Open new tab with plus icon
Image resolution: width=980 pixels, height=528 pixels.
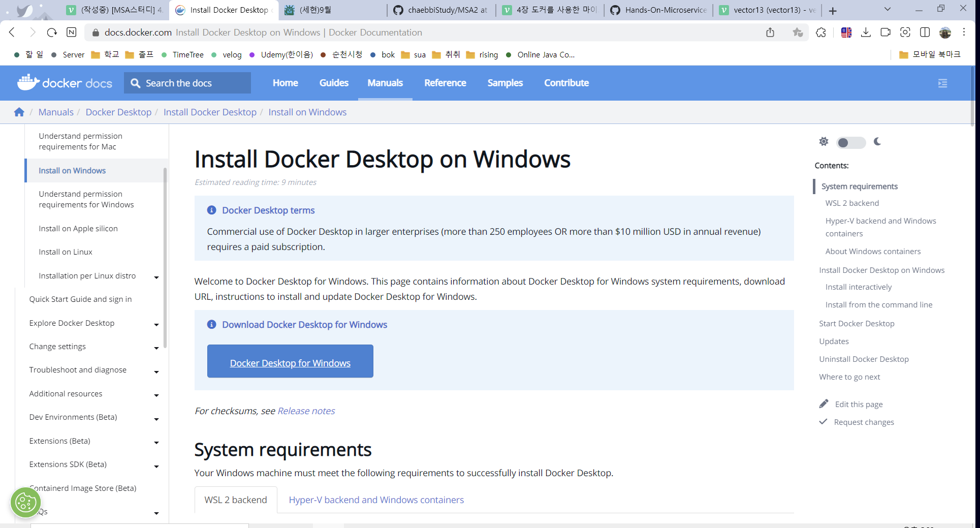tap(833, 10)
